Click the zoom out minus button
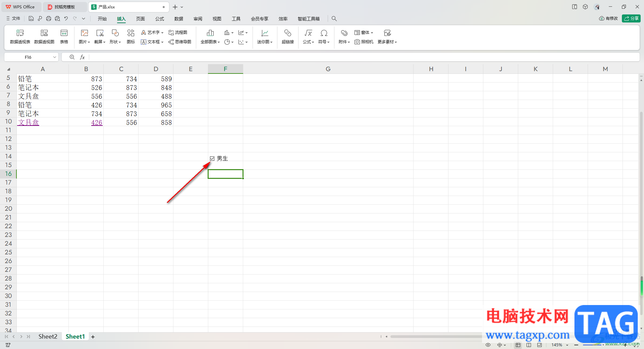This screenshot has height=349, width=644. pyautogui.click(x=576, y=345)
